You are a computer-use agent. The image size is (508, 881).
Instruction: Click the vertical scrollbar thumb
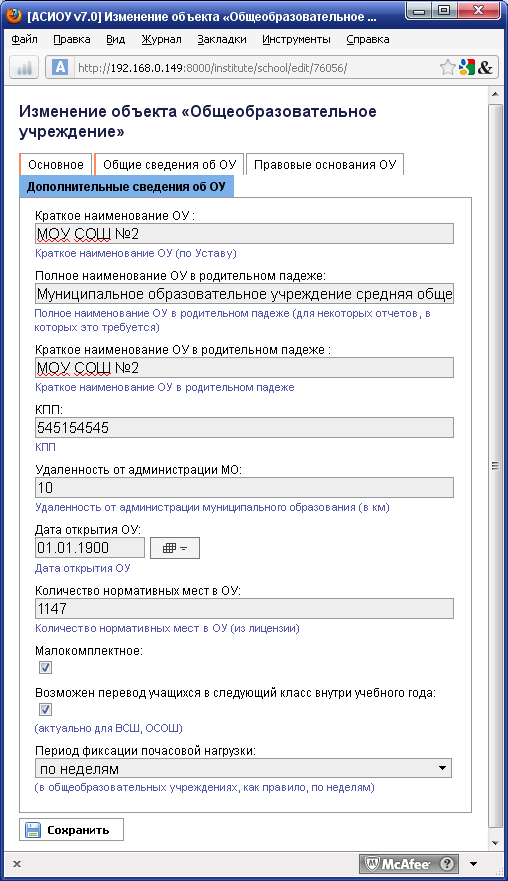(495, 466)
